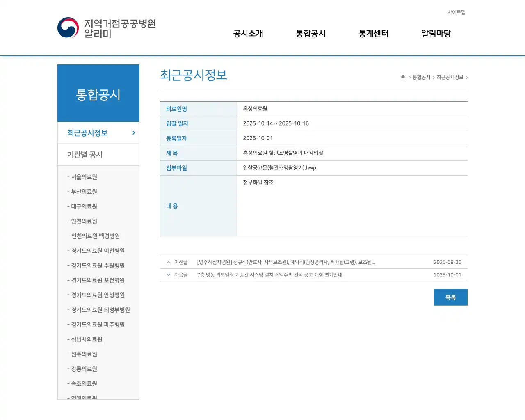Screen dimensions: 525x420
Task: Open the 통계센터 menu
Action: pyautogui.click(x=373, y=34)
